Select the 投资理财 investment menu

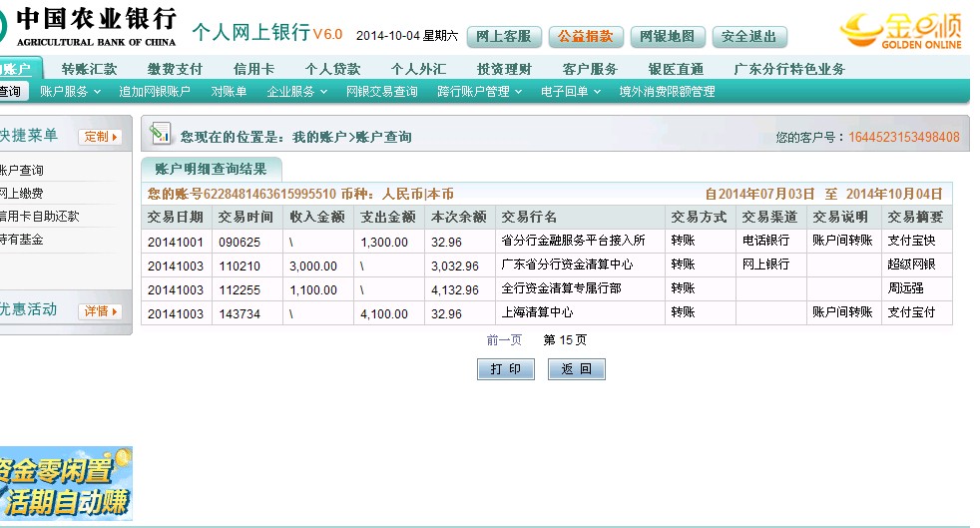(x=504, y=69)
